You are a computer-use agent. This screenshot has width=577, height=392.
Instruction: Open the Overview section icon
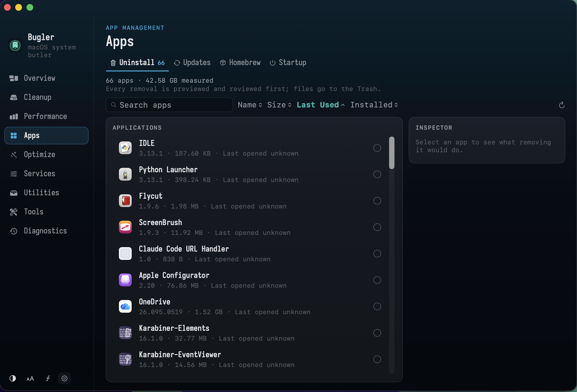click(x=14, y=78)
